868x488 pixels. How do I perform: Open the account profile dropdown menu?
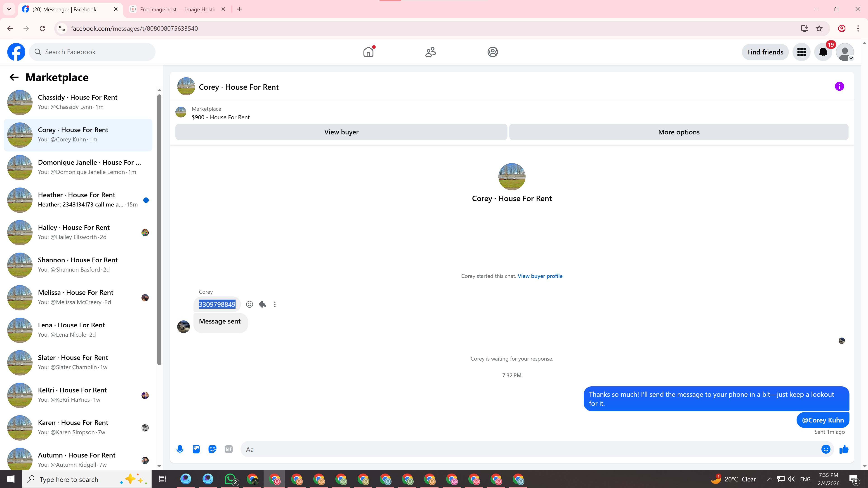point(845,52)
